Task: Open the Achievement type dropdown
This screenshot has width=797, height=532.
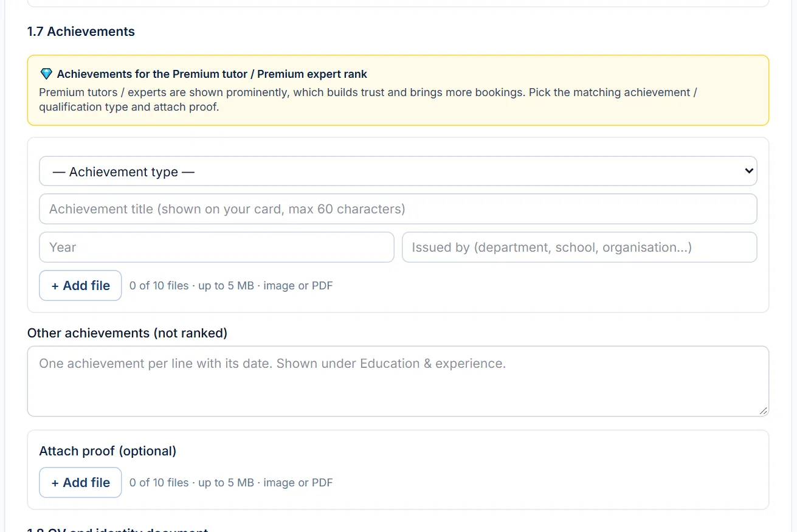Action: (398, 171)
